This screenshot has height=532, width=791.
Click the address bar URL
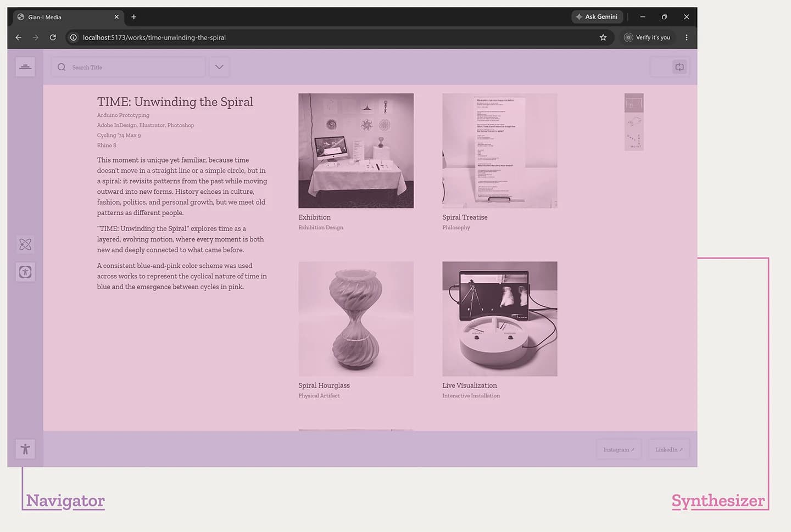click(154, 37)
